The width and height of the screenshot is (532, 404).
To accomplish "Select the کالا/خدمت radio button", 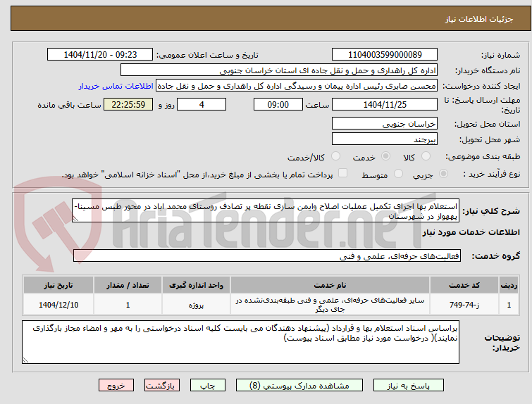I will pyautogui.click(x=335, y=156).
